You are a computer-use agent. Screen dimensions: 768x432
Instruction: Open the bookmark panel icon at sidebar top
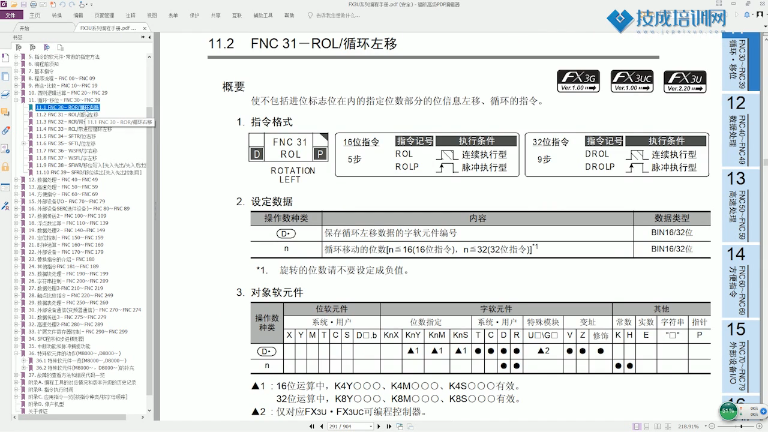point(5,58)
